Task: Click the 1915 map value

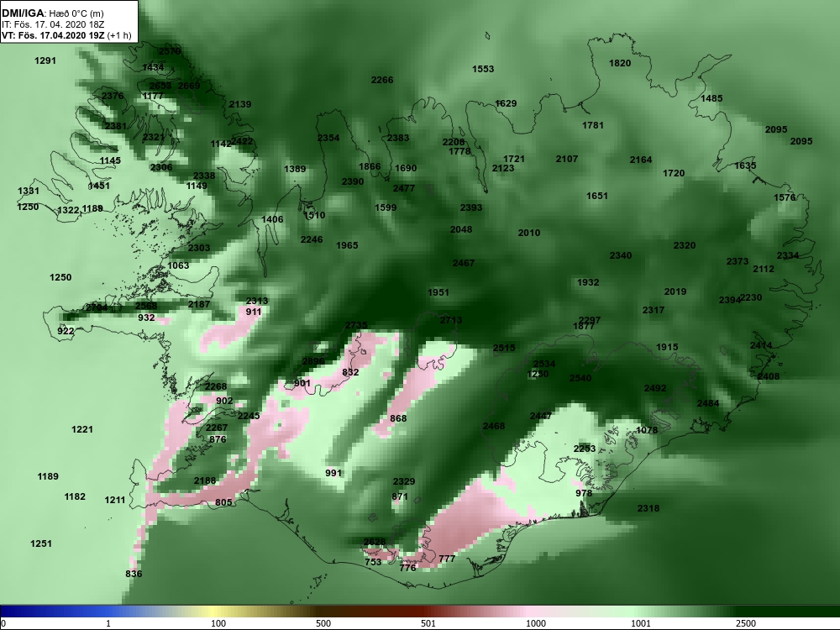Action: coord(667,347)
